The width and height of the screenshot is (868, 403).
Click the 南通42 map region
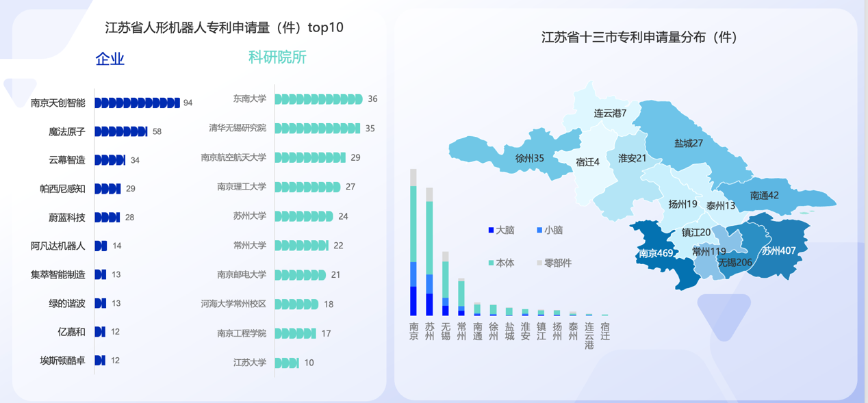tap(764, 195)
